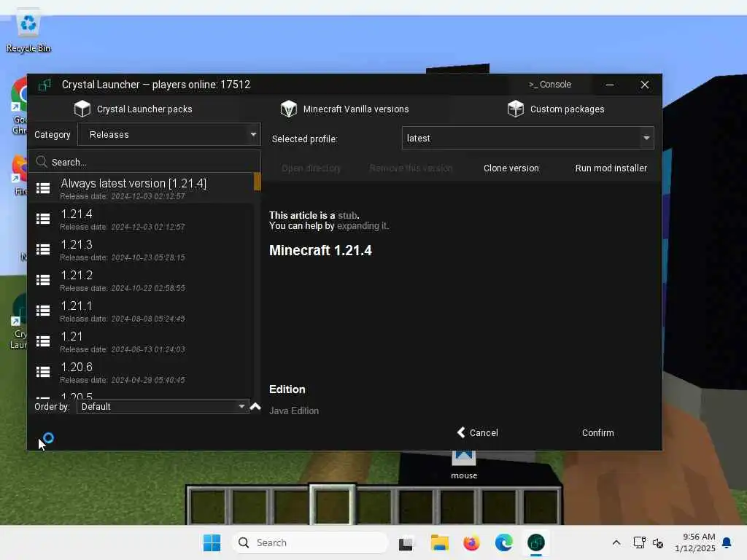Follow the stub link in the article

point(347,215)
